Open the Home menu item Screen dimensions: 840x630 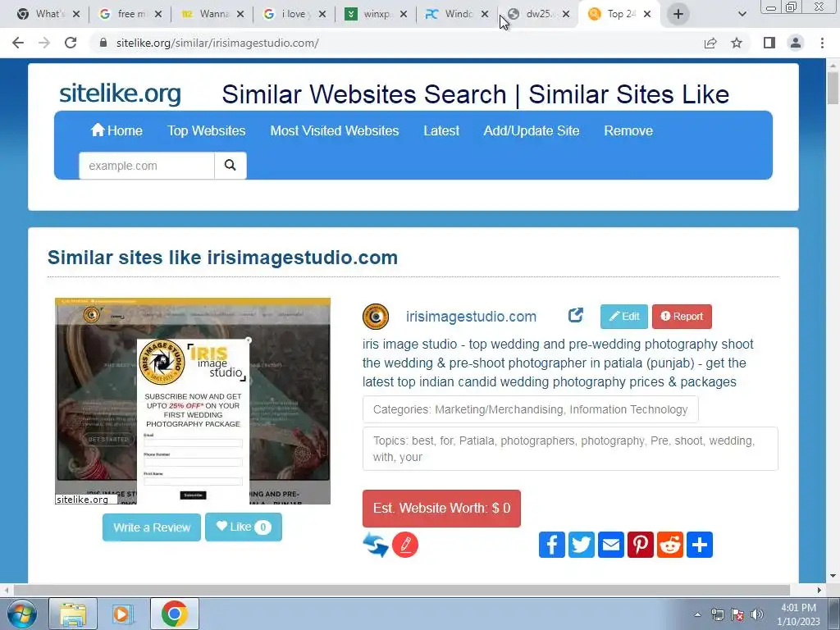[x=116, y=130]
